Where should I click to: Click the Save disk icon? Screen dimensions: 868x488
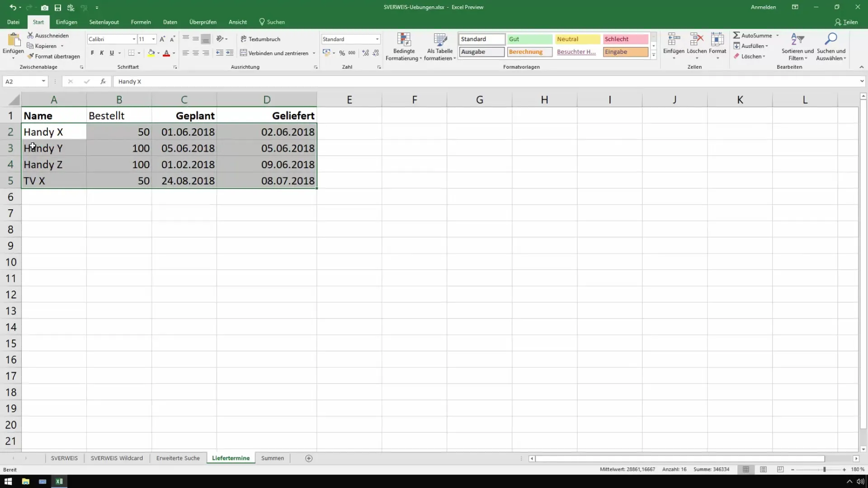pyautogui.click(x=58, y=7)
